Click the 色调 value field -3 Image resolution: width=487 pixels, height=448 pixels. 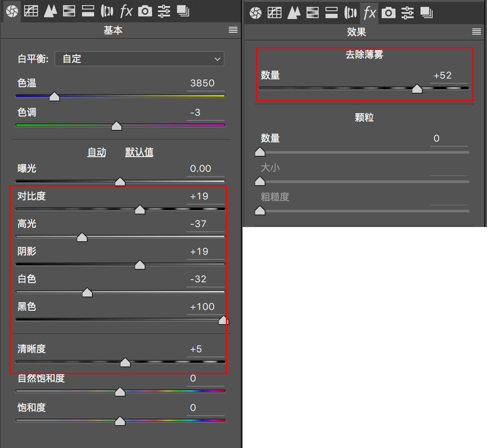coord(206,112)
